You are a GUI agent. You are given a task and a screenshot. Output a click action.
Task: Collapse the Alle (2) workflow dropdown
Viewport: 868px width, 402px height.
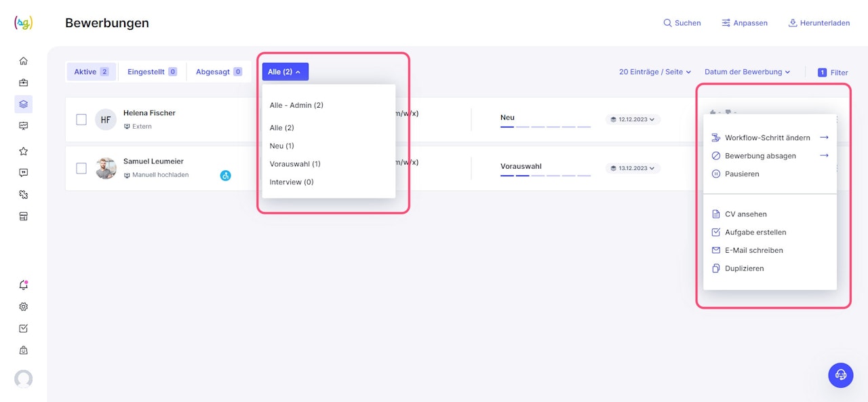click(x=285, y=72)
